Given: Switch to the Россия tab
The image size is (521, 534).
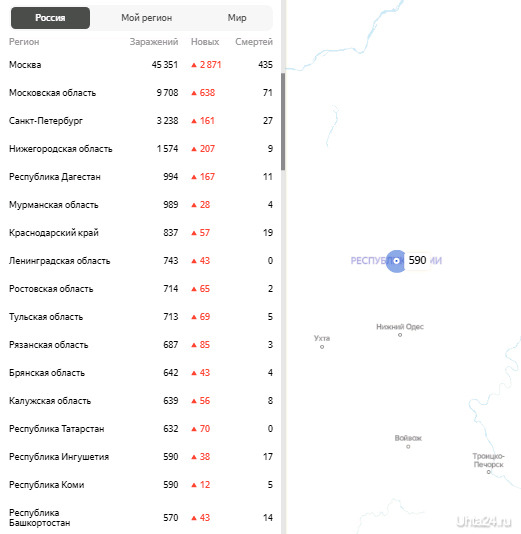Looking at the screenshot, I should click(x=50, y=18).
